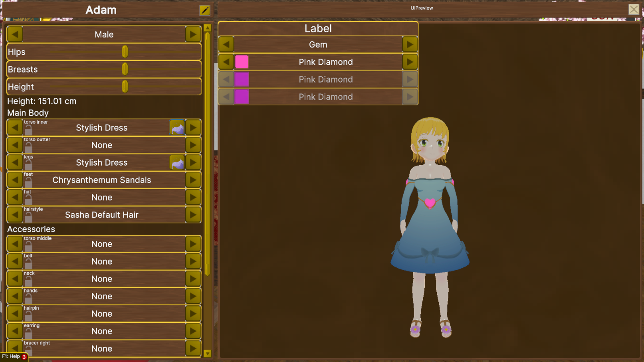Toggle lock on hairstyle slot
This screenshot has height=362, width=644.
click(x=28, y=218)
